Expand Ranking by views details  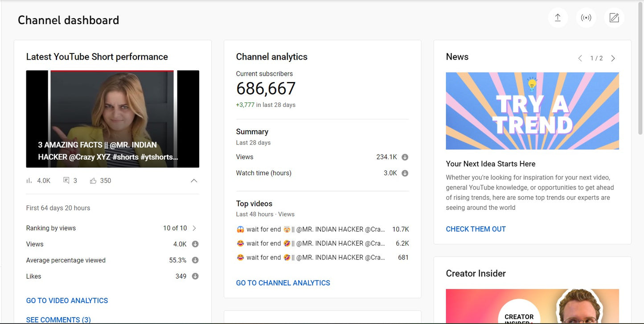tap(194, 228)
